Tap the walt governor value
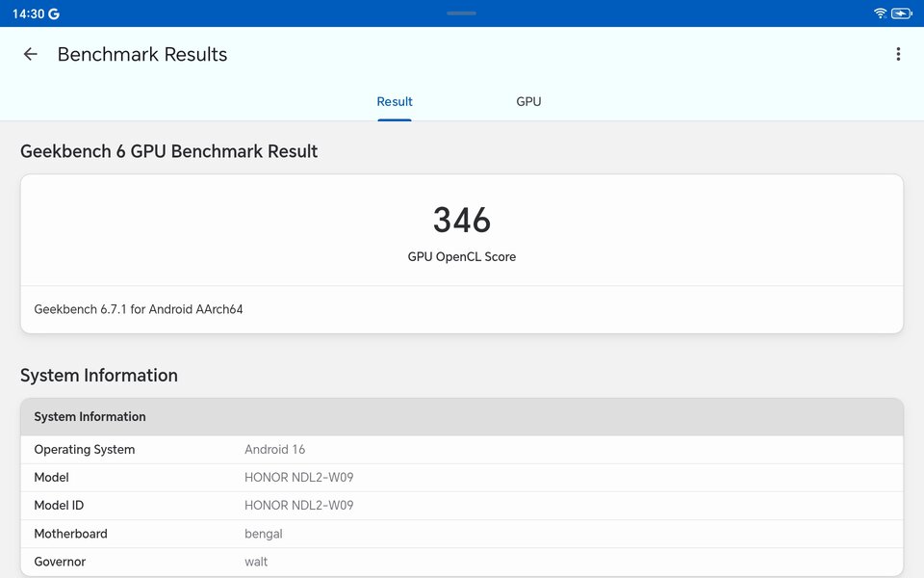 [256, 562]
